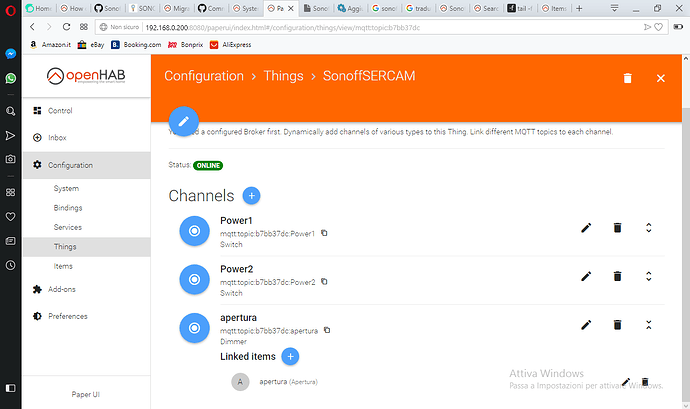Add a linked item to apertura
690x409 pixels.
pyautogui.click(x=290, y=357)
